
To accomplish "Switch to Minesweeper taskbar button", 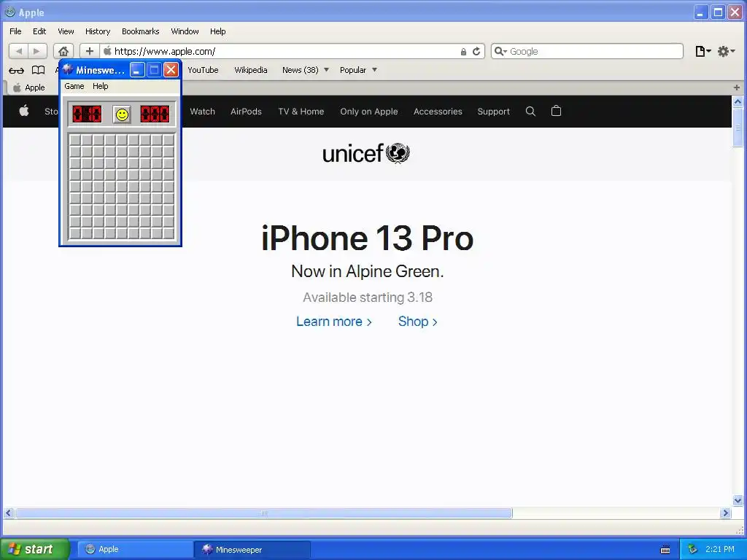I will 252,550.
